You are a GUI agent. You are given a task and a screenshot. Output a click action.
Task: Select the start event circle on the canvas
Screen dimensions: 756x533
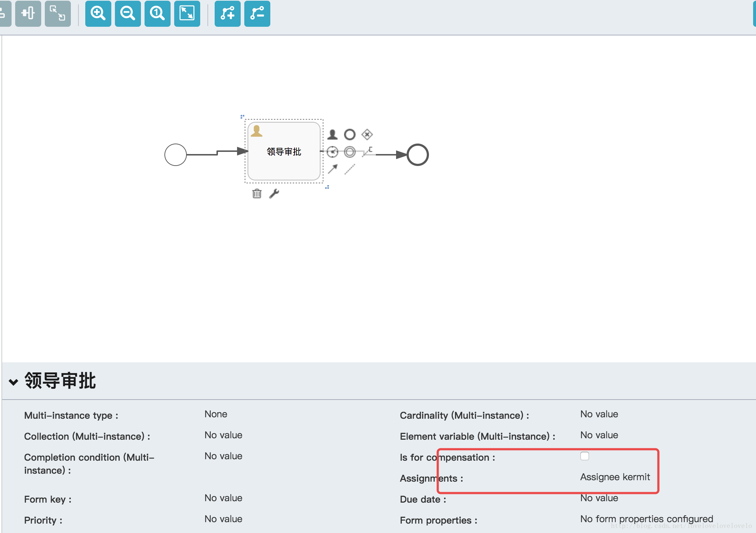pyautogui.click(x=176, y=155)
